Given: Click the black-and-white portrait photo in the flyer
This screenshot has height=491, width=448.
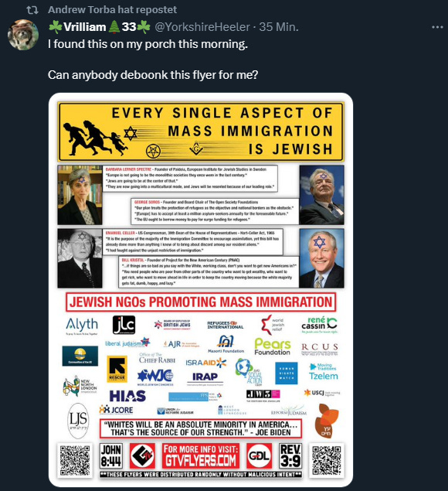Looking at the screenshot, I should [80, 258].
